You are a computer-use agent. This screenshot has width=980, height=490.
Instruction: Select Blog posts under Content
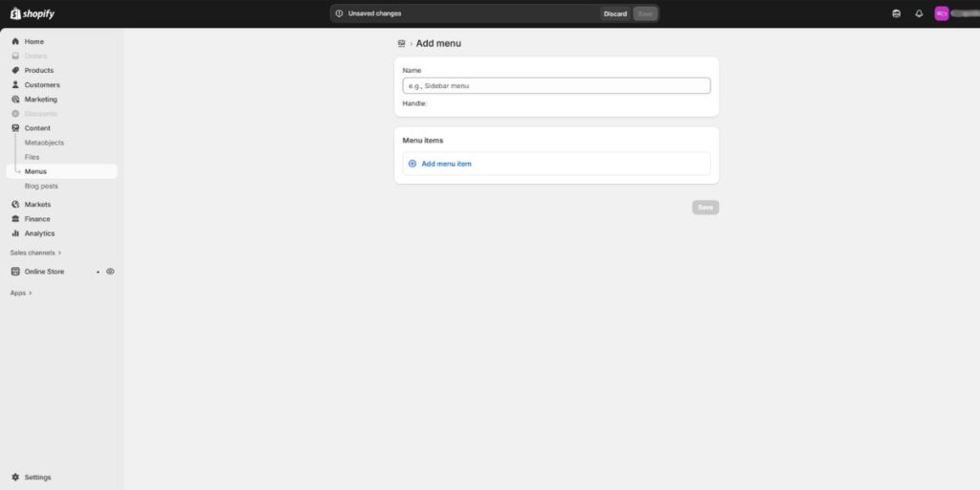pyautogui.click(x=41, y=186)
